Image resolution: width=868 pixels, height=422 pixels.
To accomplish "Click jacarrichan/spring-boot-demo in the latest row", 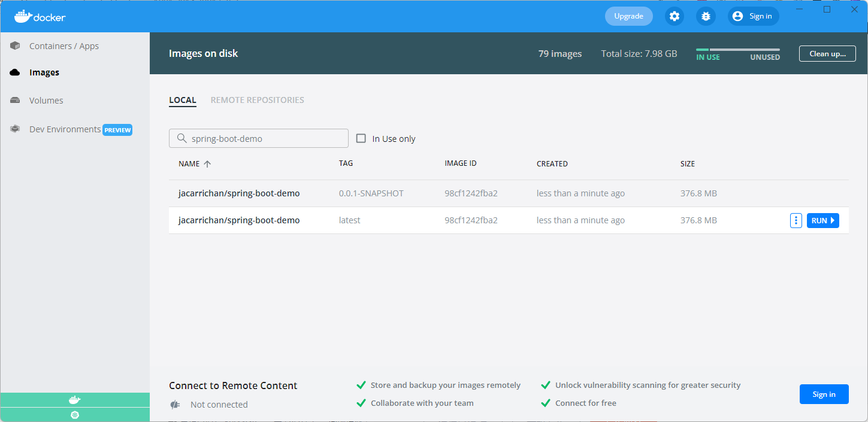I will click(x=239, y=220).
